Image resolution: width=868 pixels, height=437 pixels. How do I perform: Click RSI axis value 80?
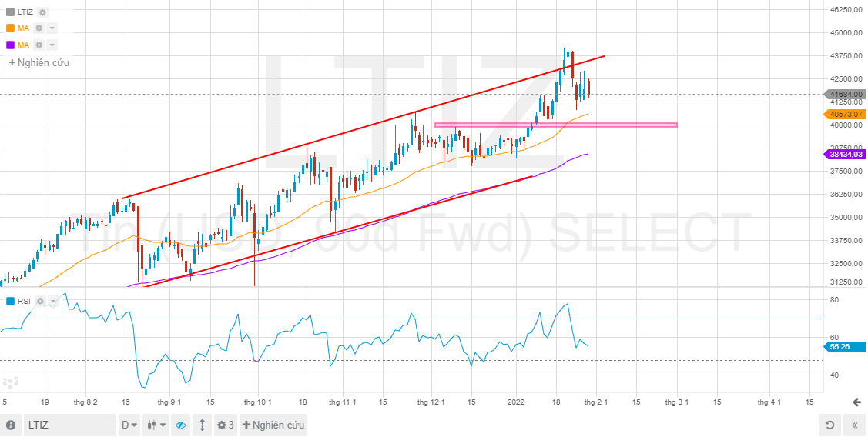[x=834, y=300]
